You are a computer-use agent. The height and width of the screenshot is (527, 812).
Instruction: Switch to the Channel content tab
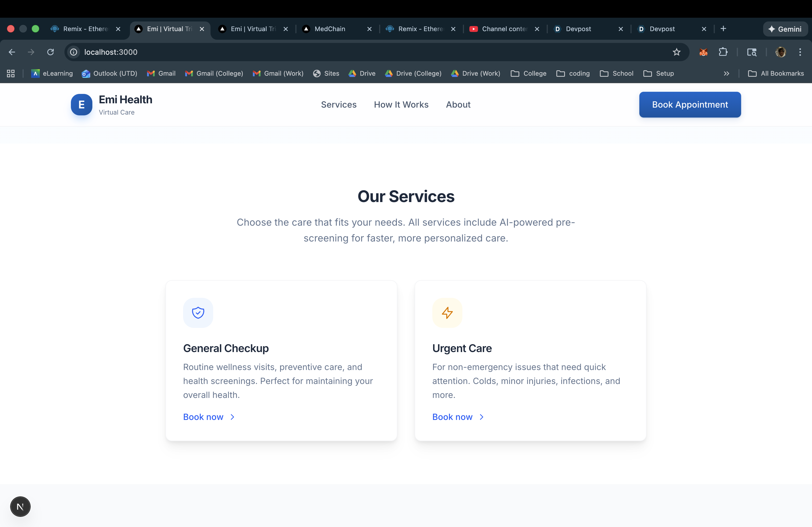pos(504,29)
